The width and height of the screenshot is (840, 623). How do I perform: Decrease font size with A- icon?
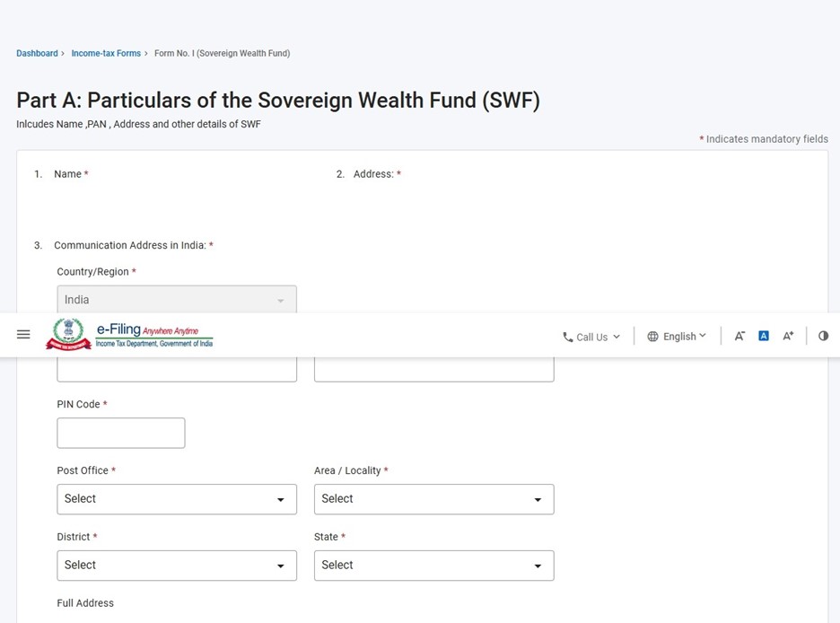pos(739,336)
